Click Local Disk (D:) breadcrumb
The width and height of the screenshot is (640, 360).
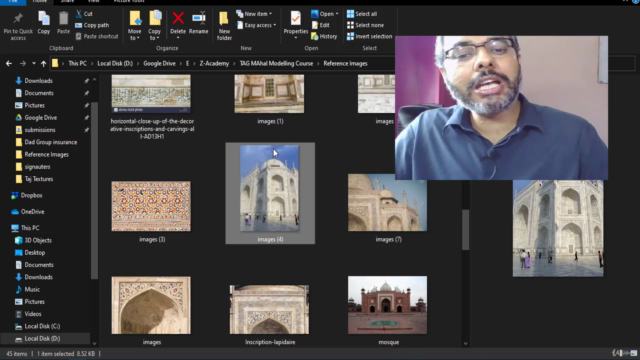click(115, 64)
